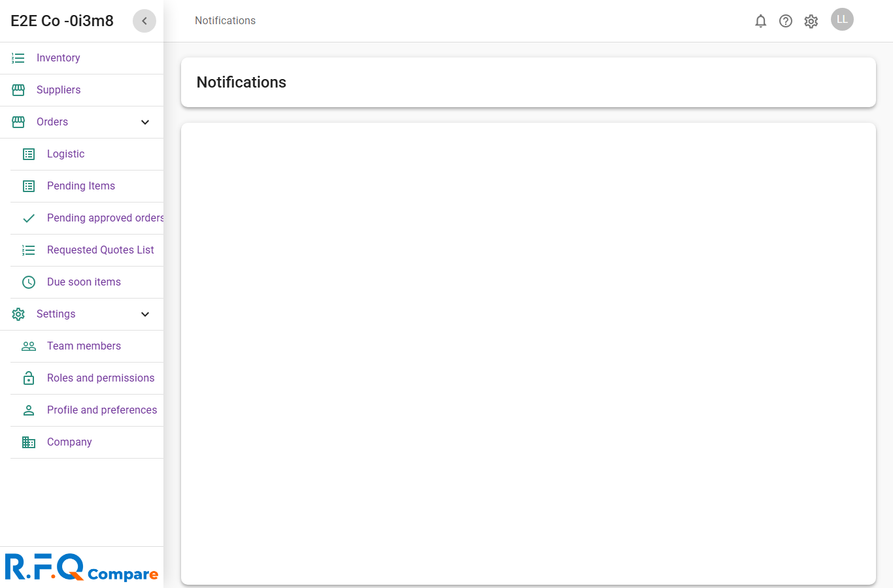
Task: Click the Roles and permissions lock icon
Action: pyautogui.click(x=29, y=378)
